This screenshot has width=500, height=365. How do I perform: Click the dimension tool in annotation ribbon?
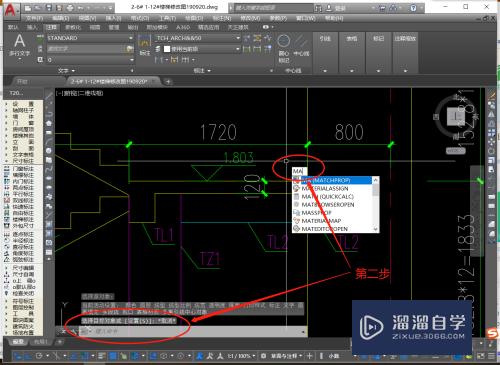144,44
